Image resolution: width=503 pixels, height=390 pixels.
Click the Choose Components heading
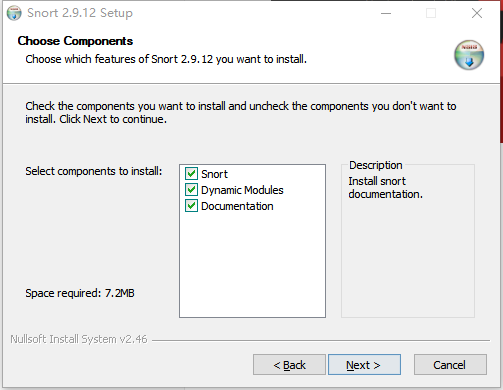point(75,41)
